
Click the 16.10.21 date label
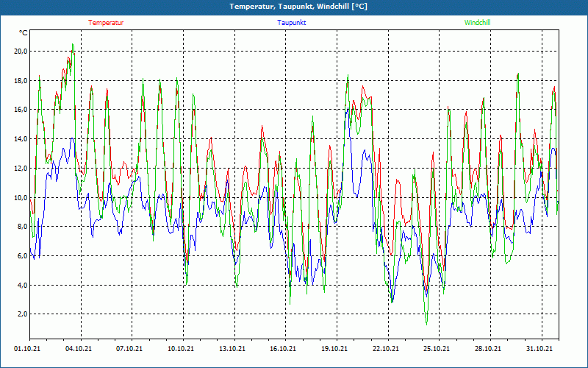point(283,349)
